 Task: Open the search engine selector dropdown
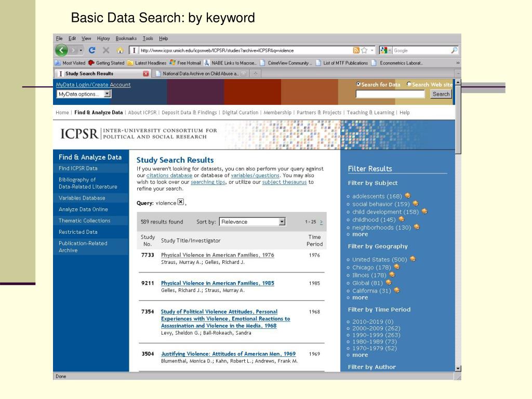click(x=385, y=50)
